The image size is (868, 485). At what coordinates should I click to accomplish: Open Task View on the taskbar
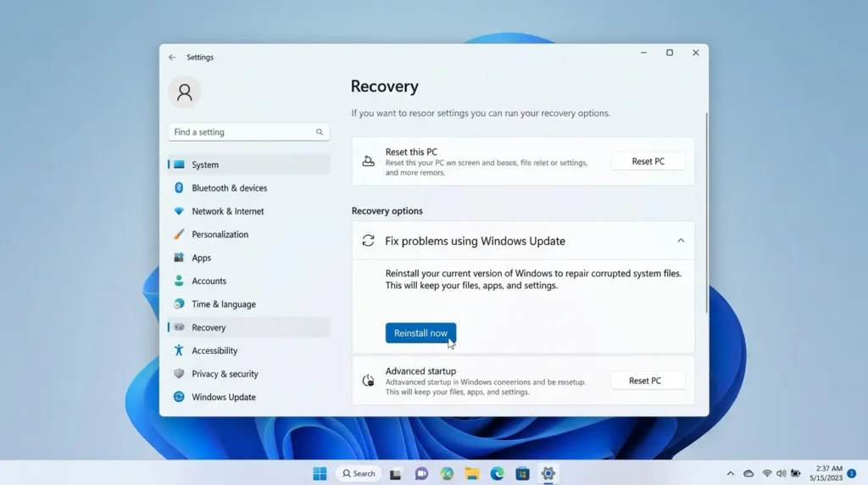click(395, 474)
